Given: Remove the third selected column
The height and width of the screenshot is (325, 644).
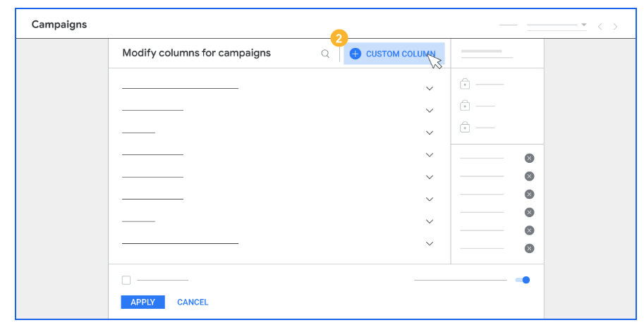Looking at the screenshot, I should 530,195.
